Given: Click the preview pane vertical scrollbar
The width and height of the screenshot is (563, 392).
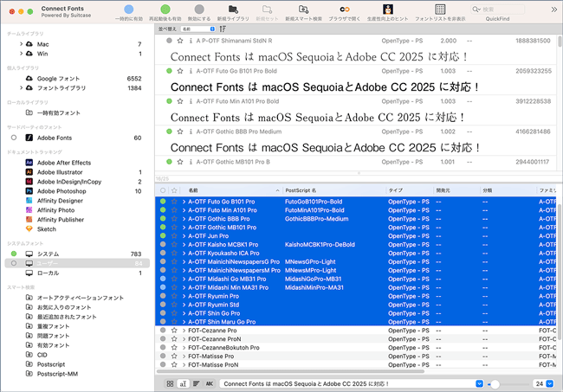Looking at the screenshot, I should 560,42.
